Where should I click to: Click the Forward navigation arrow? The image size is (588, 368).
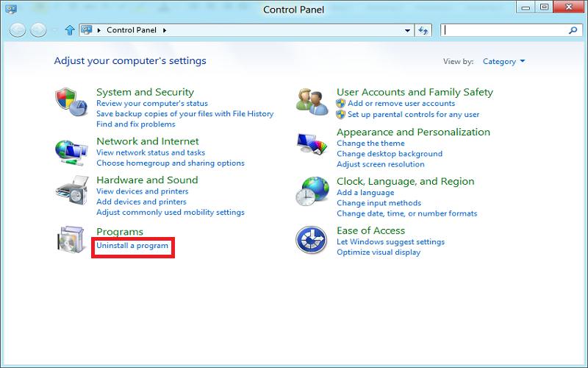(38, 30)
